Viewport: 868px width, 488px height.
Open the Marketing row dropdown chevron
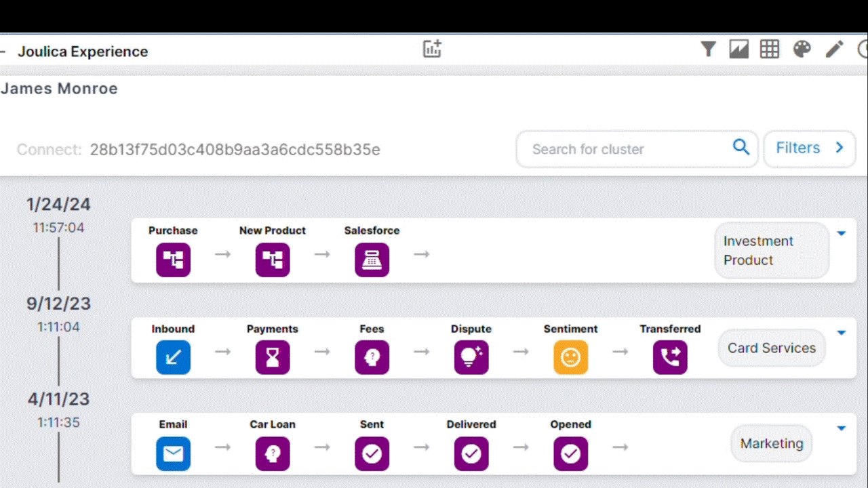(842, 428)
